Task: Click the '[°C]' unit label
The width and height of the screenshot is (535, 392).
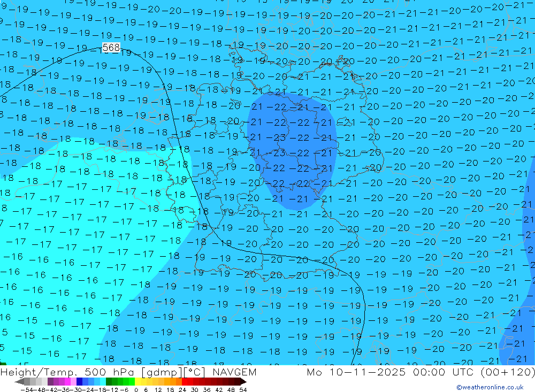Action: point(195,372)
